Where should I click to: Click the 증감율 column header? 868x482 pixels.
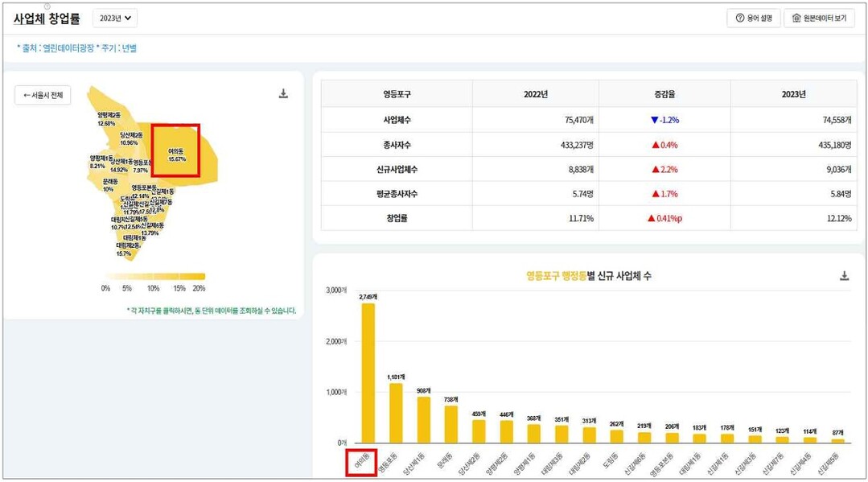(664, 94)
